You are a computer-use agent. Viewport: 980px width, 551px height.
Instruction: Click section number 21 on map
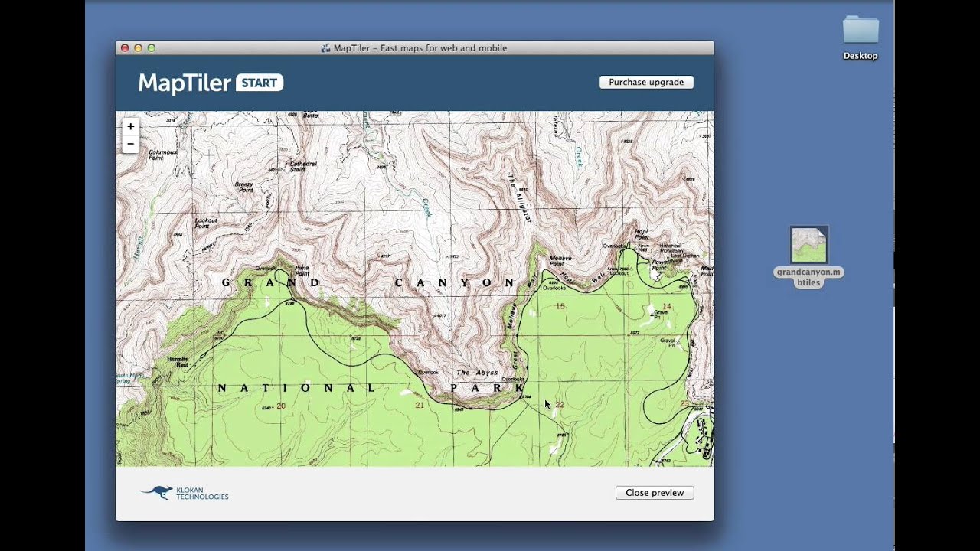[419, 406]
